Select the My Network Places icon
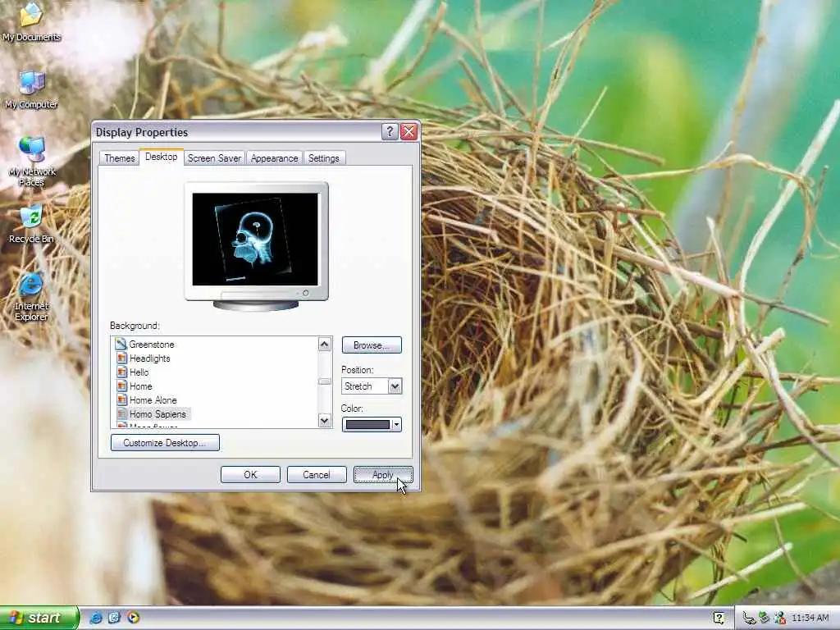This screenshot has width=840, height=630. point(32,162)
